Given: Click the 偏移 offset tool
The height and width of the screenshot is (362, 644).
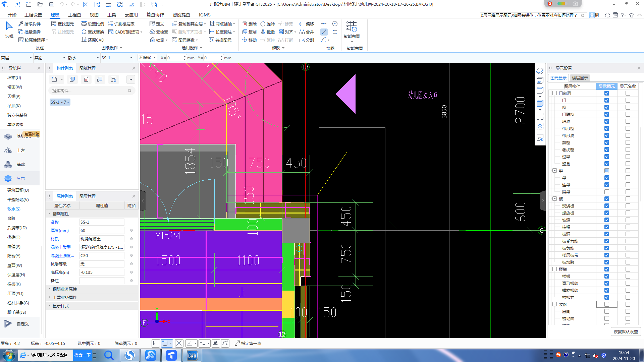Looking at the screenshot, I should [307, 24].
